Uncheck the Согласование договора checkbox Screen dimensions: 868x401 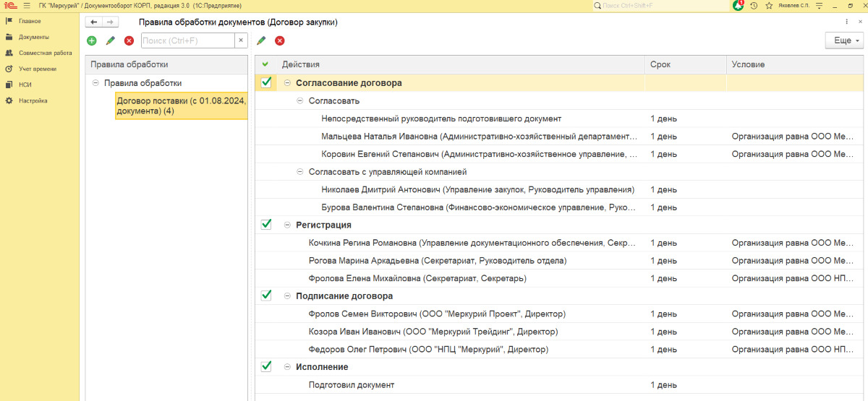[x=266, y=82]
